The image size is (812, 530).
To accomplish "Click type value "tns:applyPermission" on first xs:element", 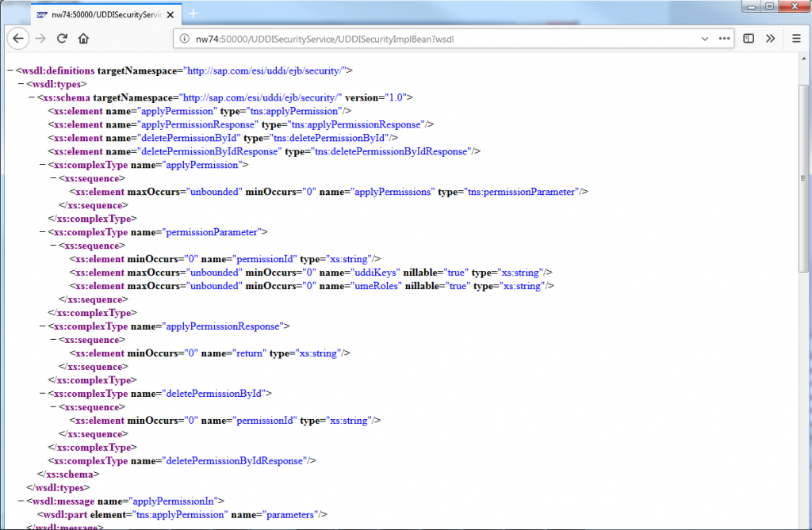I will click(x=295, y=111).
